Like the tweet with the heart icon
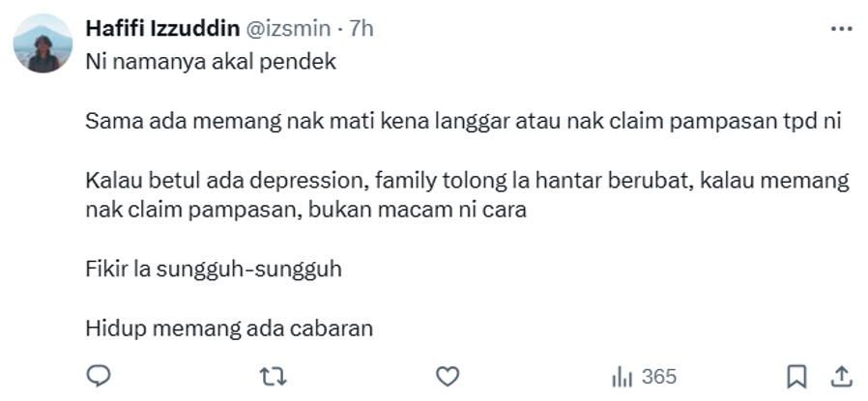The height and width of the screenshot is (401, 868). coord(448,377)
